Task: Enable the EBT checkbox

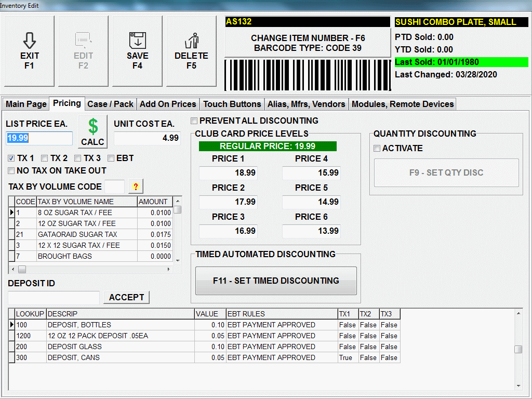Action: (111, 158)
